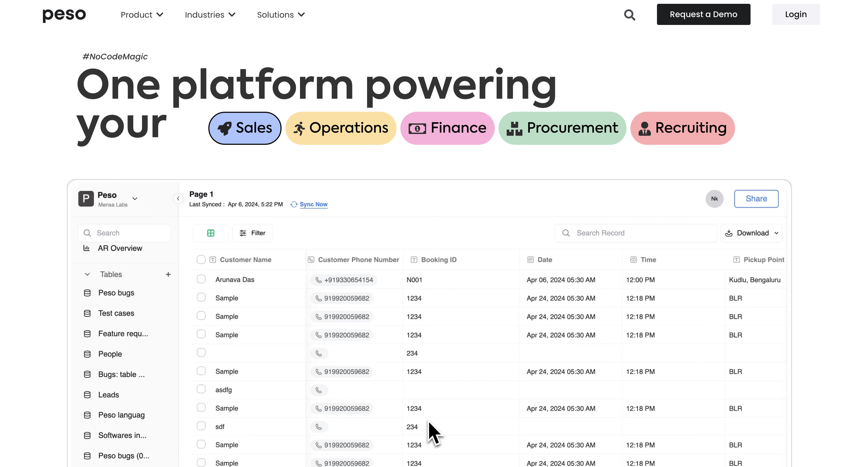
Task: Add a new table with plus icon
Action: coord(168,274)
